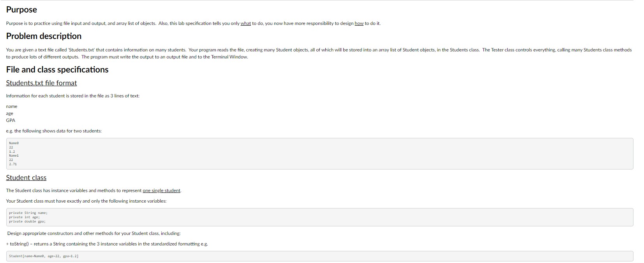Click the underlined 'Student class' heading

pyautogui.click(x=26, y=178)
